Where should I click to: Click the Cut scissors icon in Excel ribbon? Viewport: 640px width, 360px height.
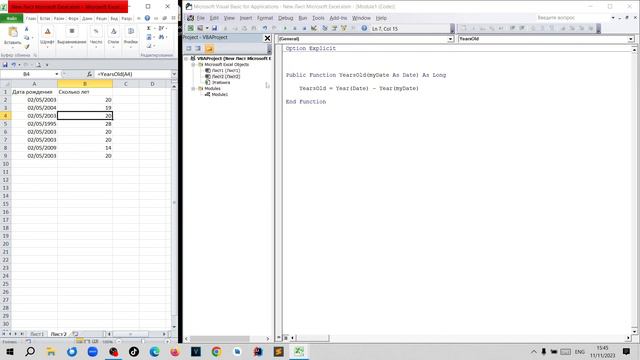[x=27, y=29]
